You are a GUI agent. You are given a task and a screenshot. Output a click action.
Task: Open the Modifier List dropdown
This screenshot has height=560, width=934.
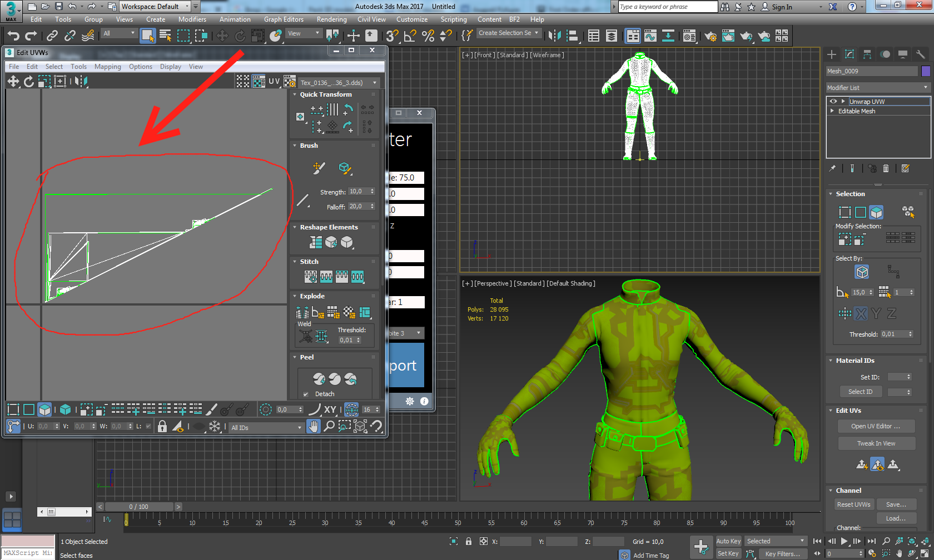[878, 88]
